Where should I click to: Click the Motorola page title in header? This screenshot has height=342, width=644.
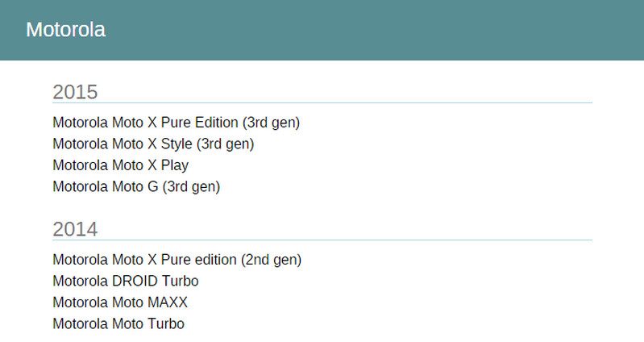point(65,30)
